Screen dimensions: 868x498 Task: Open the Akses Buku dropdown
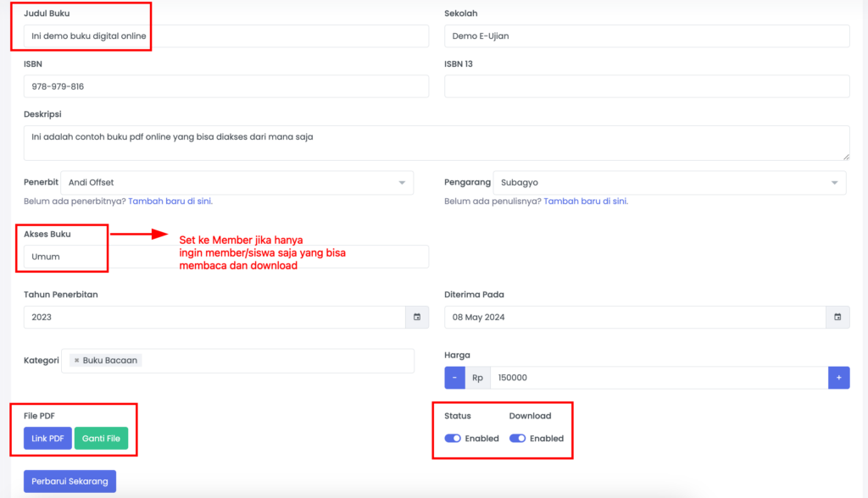[x=225, y=257]
